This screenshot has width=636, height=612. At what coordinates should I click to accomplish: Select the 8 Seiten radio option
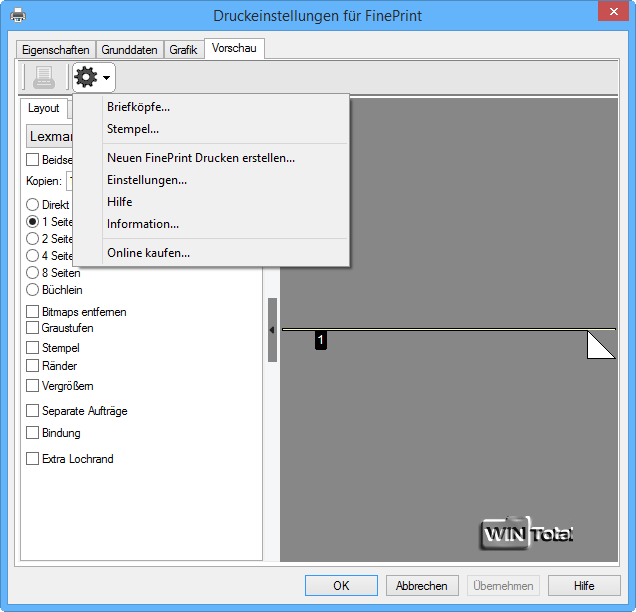click(x=32, y=273)
